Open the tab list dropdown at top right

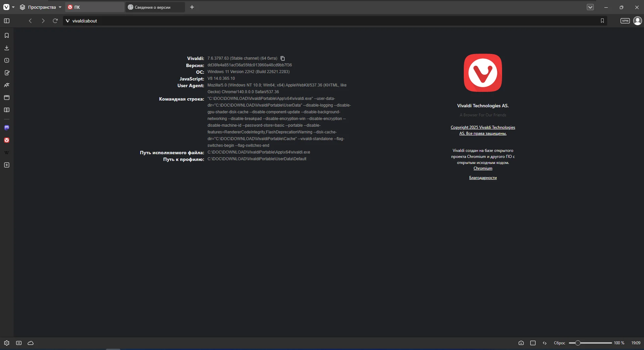(590, 7)
